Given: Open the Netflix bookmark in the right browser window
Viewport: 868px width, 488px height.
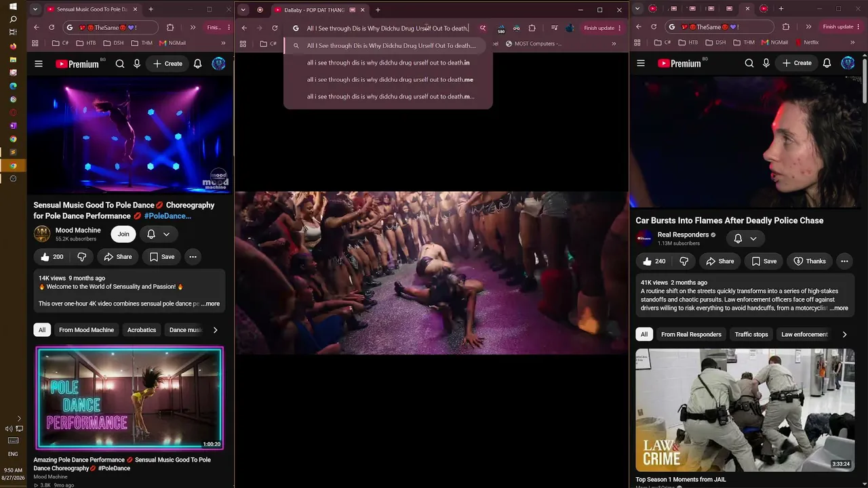Looking at the screenshot, I should tap(807, 42).
